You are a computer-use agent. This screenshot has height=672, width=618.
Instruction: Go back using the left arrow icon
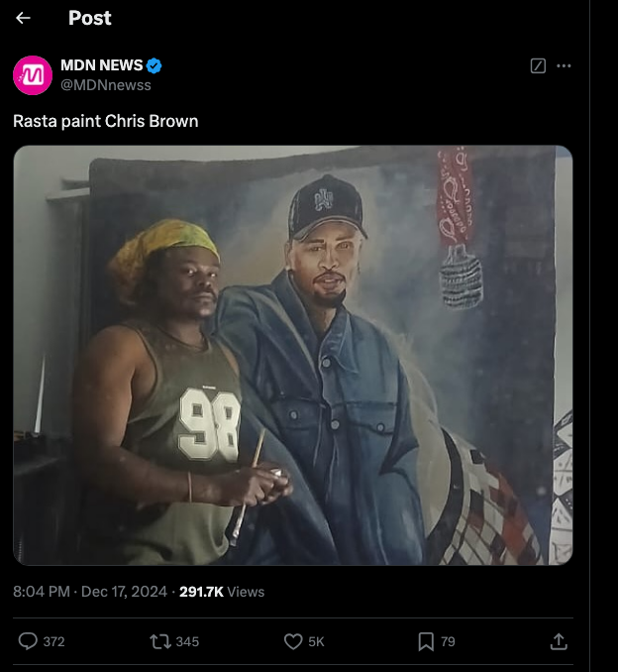point(23,18)
